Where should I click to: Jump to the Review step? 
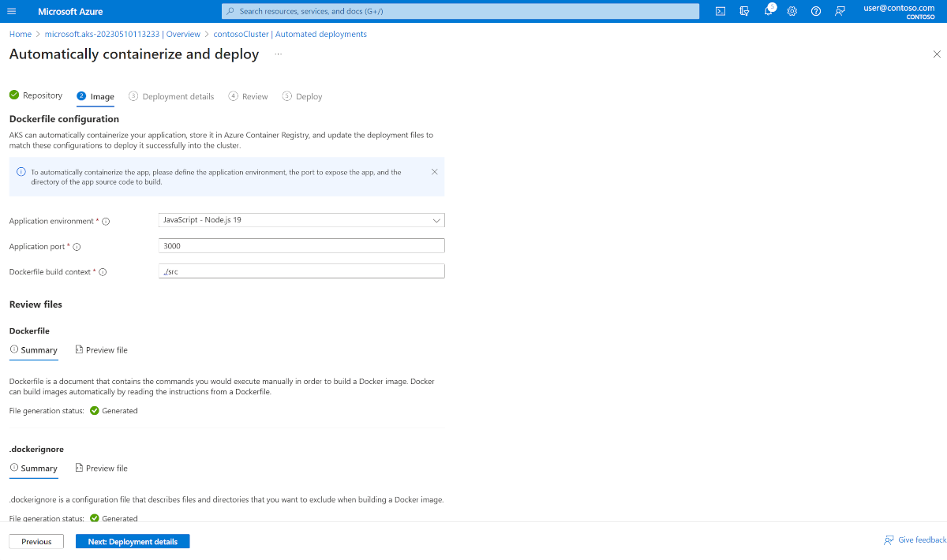(x=248, y=96)
